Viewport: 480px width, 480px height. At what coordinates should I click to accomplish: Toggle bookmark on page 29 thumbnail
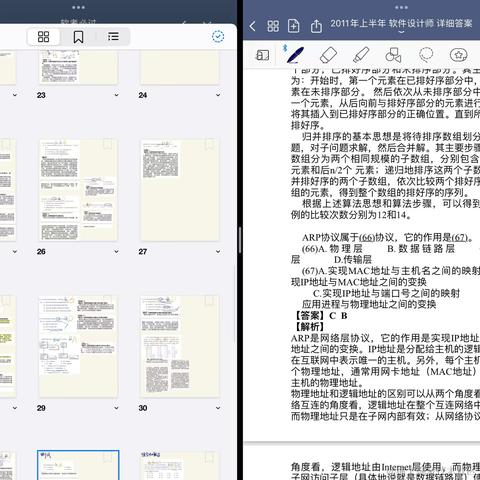107,300
